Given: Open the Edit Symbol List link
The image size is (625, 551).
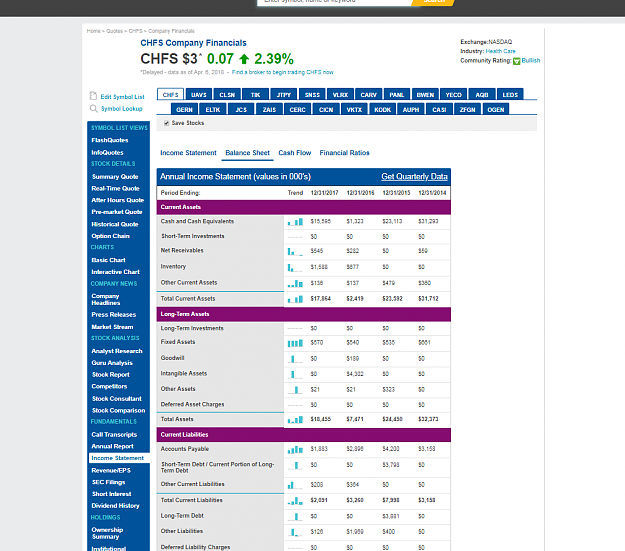Looking at the screenshot, I should coord(122,97).
